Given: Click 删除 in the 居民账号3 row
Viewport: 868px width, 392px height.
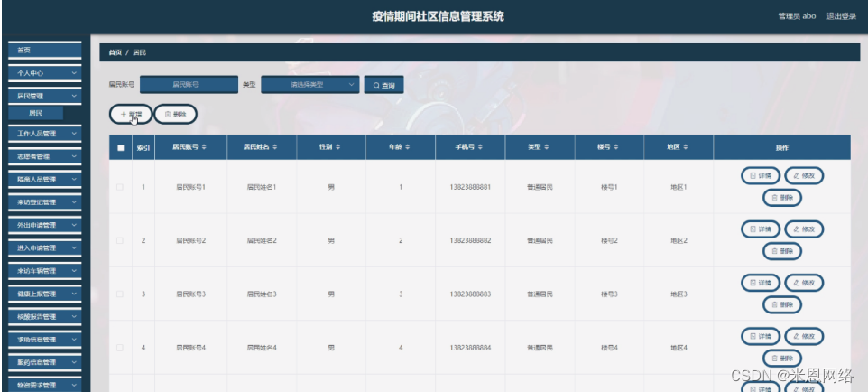Looking at the screenshot, I should [781, 304].
